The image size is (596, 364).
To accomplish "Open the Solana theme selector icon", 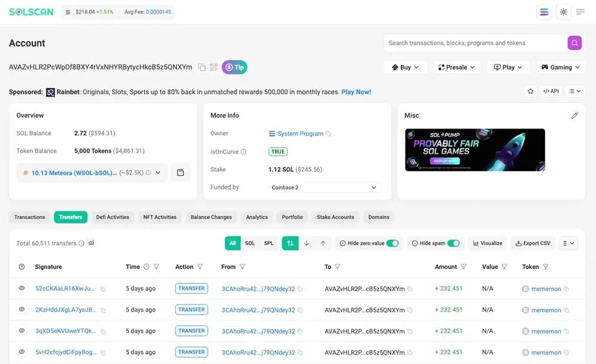I will 543,11.
